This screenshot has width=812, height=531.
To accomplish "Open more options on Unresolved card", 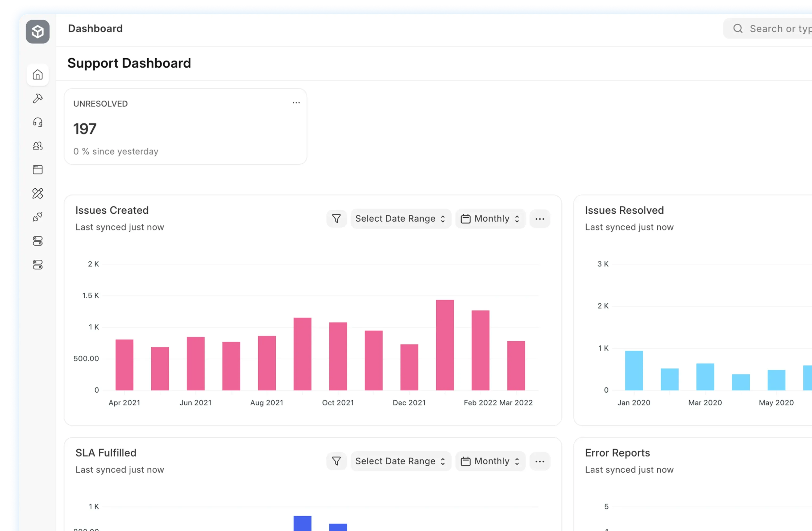I will pyautogui.click(x=296, y=103).
